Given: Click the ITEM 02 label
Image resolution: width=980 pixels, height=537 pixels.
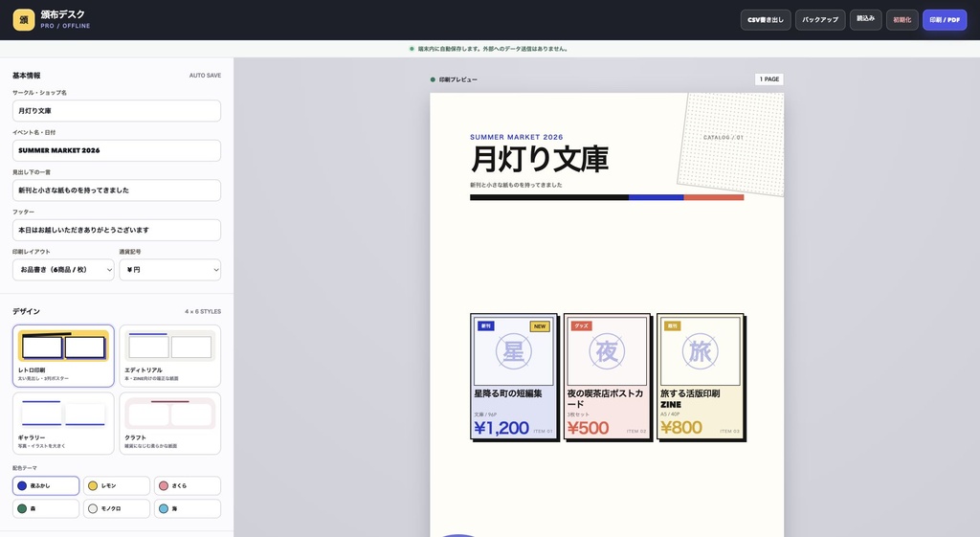Looking at the screenshot, I should [636, 432].
